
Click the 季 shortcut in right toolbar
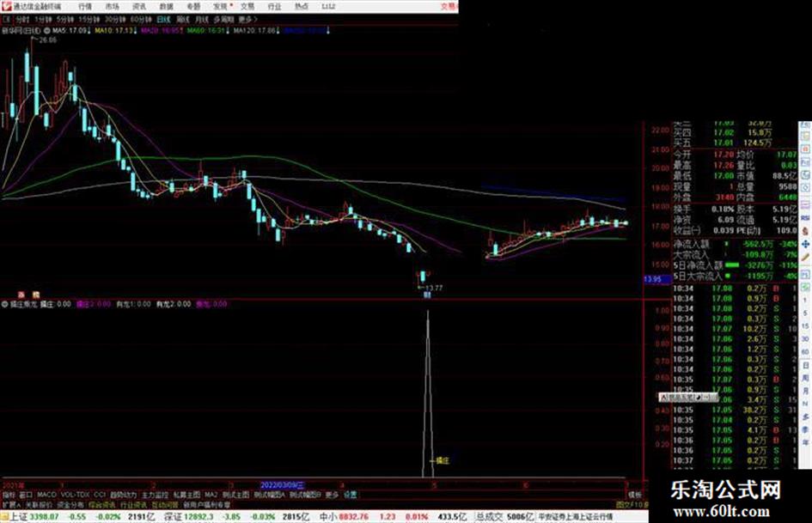805,429
